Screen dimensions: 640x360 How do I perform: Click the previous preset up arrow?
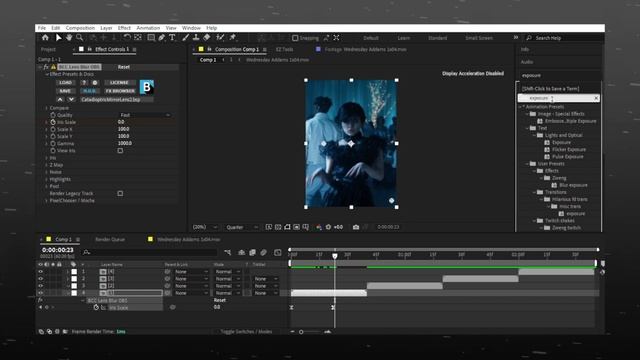pyautogui.click(x=60, y=99)
